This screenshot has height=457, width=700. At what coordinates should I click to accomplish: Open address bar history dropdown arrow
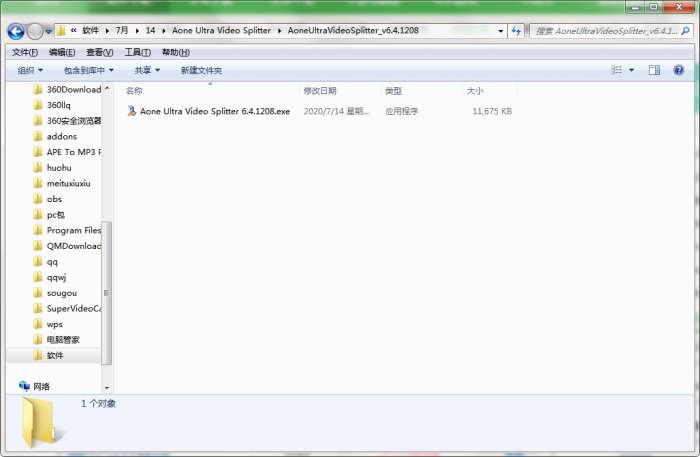click(x=500, y=31)
